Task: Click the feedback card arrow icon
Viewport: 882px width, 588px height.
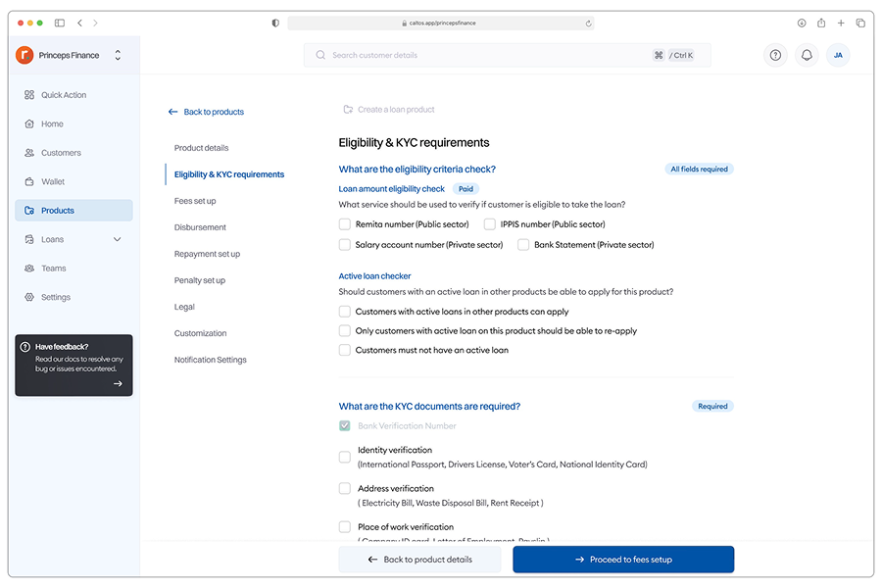Action: pos(118,383)
